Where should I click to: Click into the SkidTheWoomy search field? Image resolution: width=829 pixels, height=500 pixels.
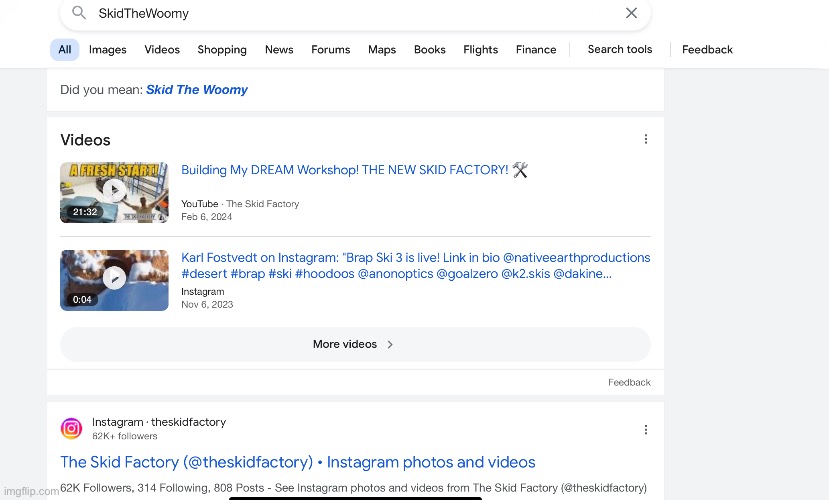[x=350, y=13]
